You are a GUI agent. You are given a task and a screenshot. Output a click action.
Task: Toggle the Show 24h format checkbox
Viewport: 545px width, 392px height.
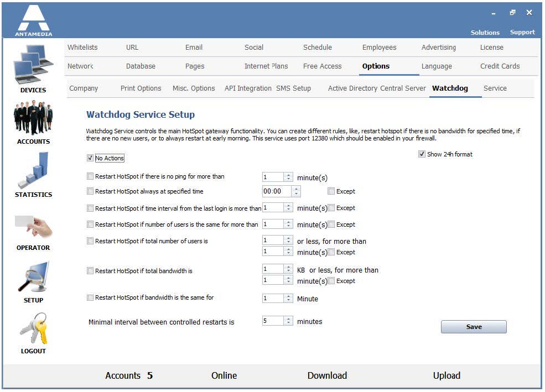(422, 154)
